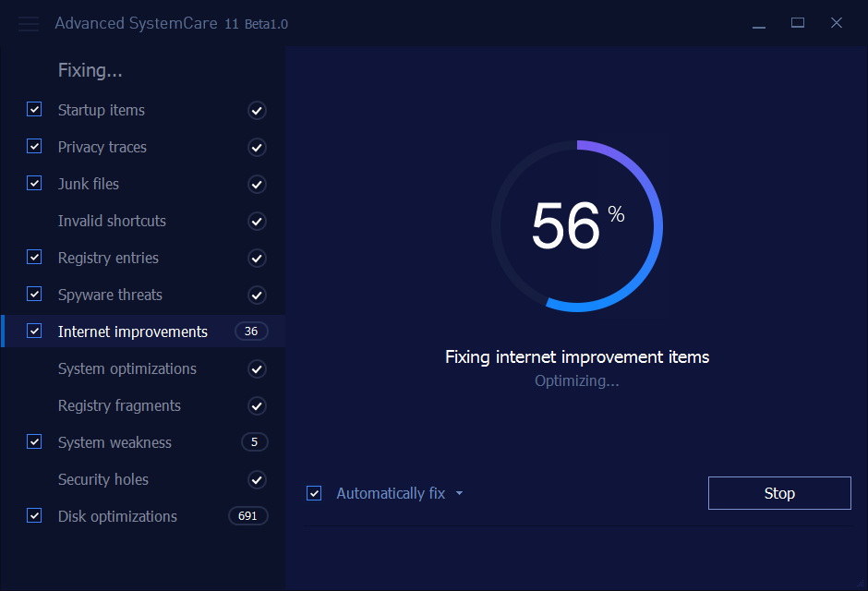Uncheck the Junk files checkbox

[34, 183]
